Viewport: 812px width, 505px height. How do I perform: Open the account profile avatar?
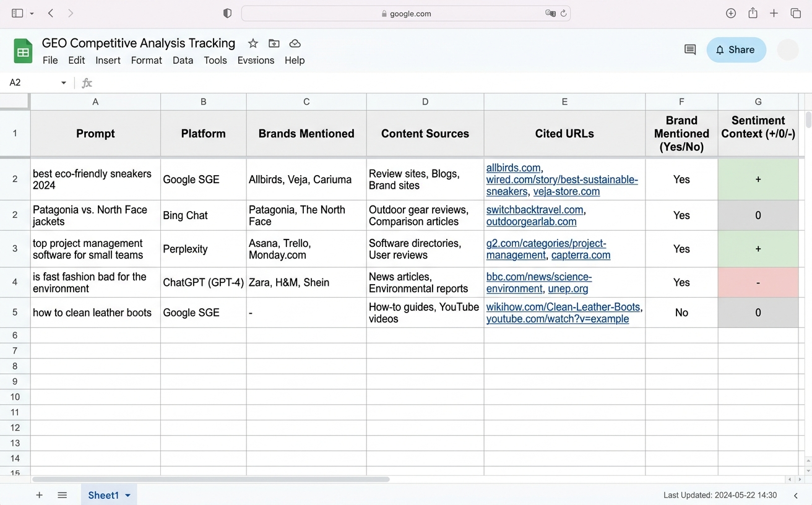[x=788, y=50]
